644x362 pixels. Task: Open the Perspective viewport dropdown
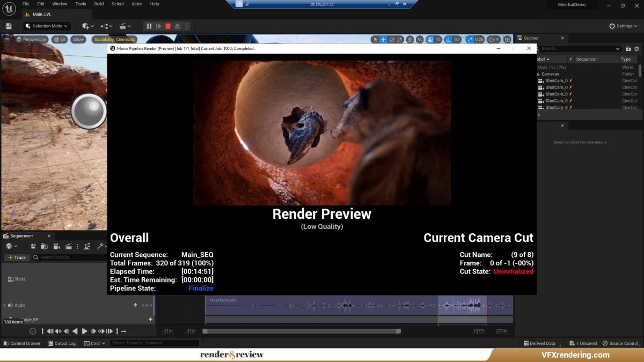coord(32,39)
